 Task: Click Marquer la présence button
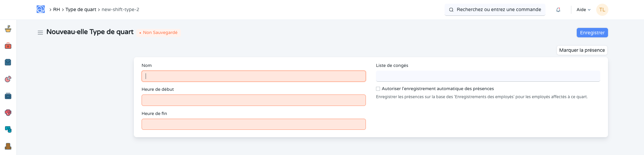pyautogui.click(x=582, y=50)
